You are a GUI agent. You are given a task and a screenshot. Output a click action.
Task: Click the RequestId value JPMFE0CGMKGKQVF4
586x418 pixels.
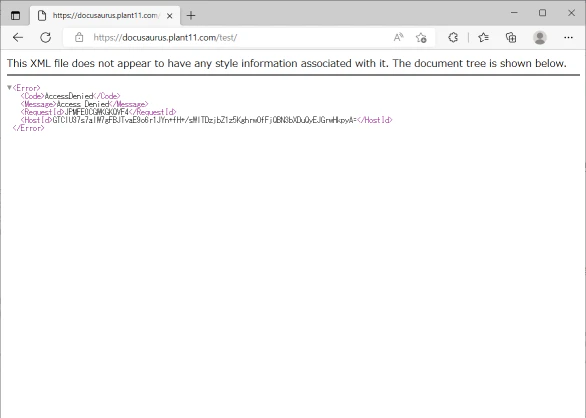[x=96, y=112]
